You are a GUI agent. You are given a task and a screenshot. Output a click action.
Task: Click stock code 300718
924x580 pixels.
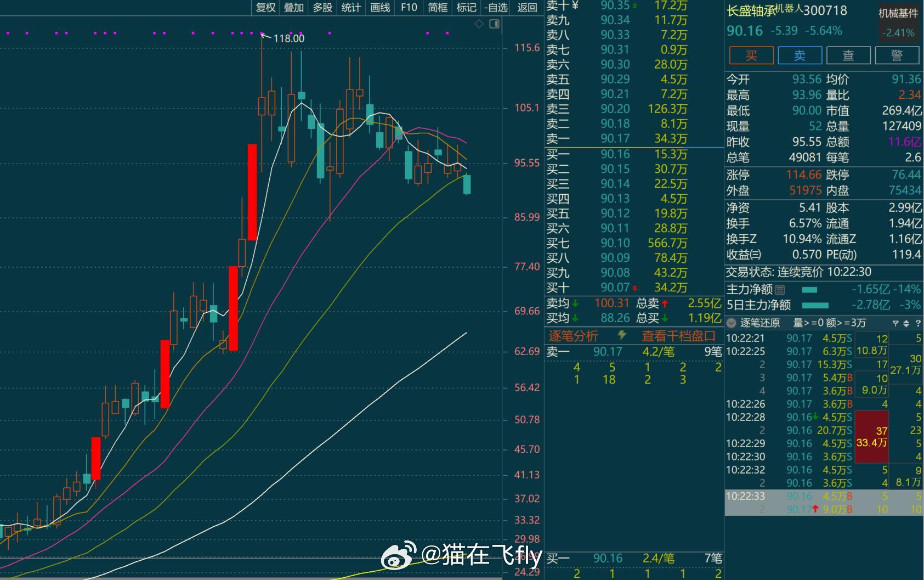(x=825, y=10)
